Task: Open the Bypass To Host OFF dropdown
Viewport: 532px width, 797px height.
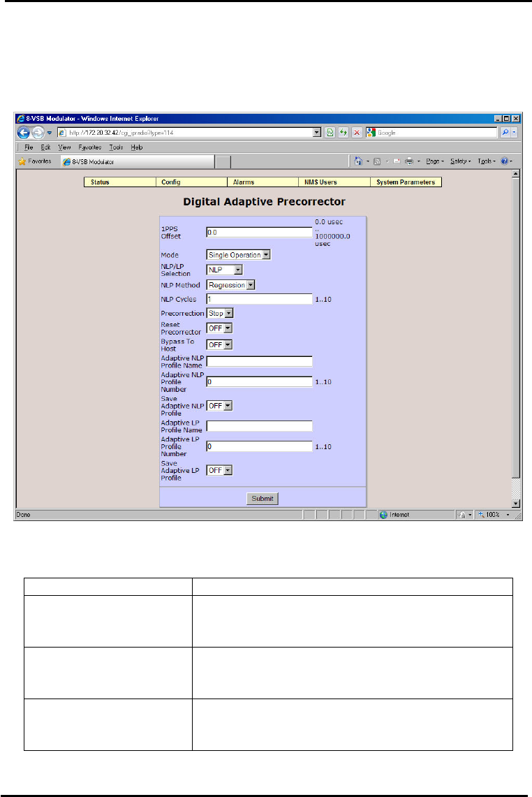Action: coord(219,344)
